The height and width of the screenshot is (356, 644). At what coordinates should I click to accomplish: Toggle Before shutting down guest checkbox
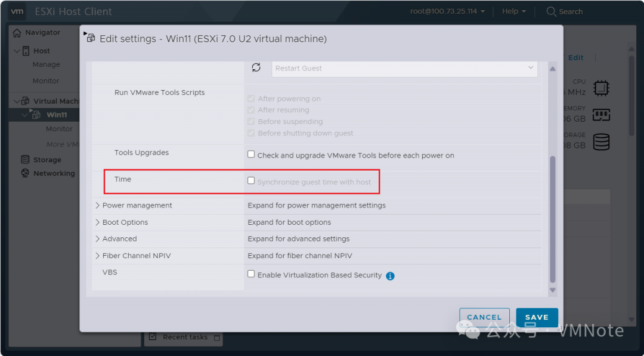251,133
